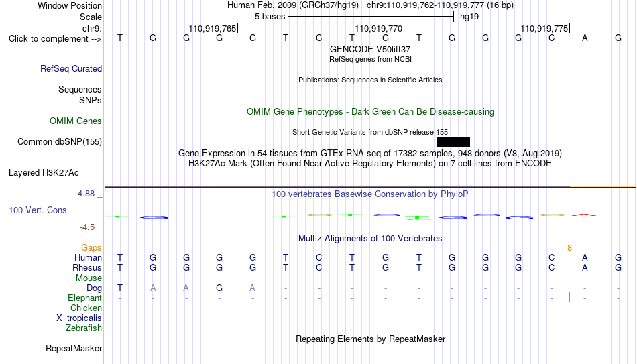Click the Gaps row label
The height and width of the screenshot is (364, 637).
(91, 248)
